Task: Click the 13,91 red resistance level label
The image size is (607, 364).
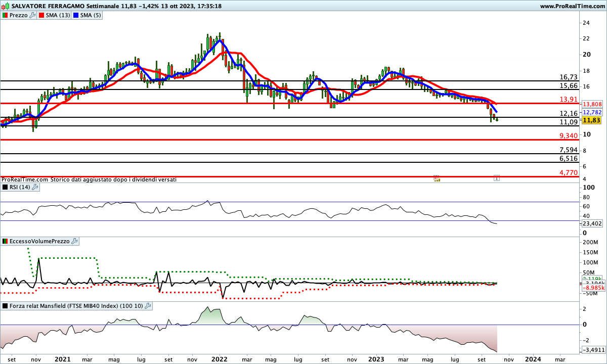Action: 569,100
